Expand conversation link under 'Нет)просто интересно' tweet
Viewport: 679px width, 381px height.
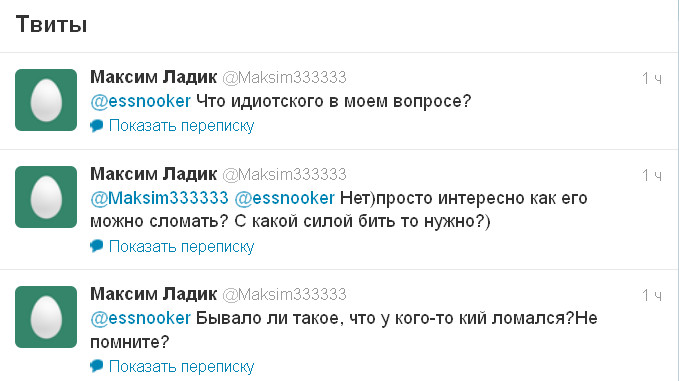tap(181, 246)
